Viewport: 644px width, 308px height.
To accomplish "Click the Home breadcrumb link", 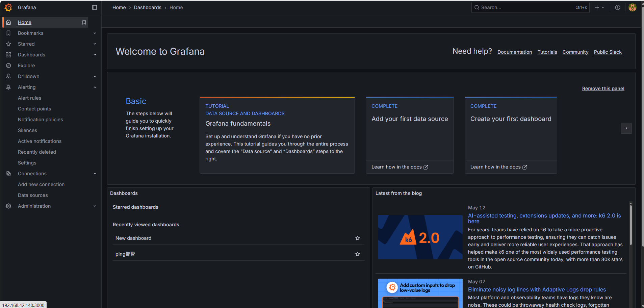I will 119,7.
